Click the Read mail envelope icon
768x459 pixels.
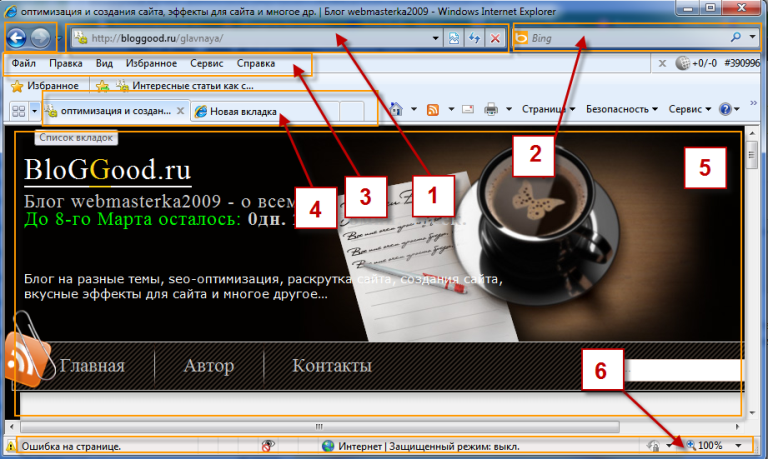[468, 109]
